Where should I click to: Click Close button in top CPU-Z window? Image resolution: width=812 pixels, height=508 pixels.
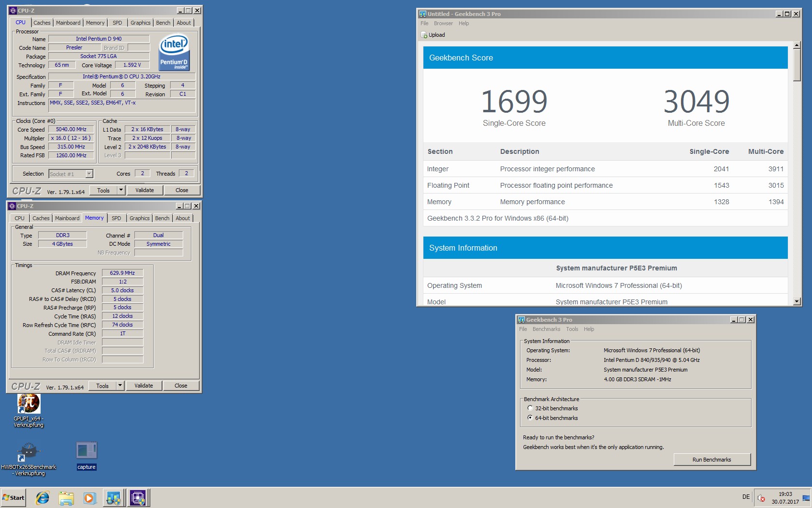(x=182, y=190)
